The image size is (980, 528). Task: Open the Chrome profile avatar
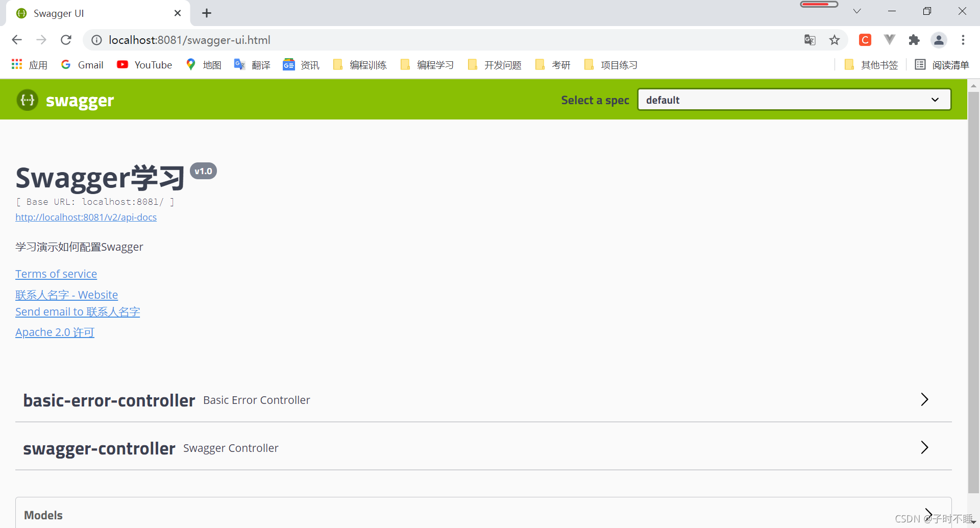click(x=939, y=40)
